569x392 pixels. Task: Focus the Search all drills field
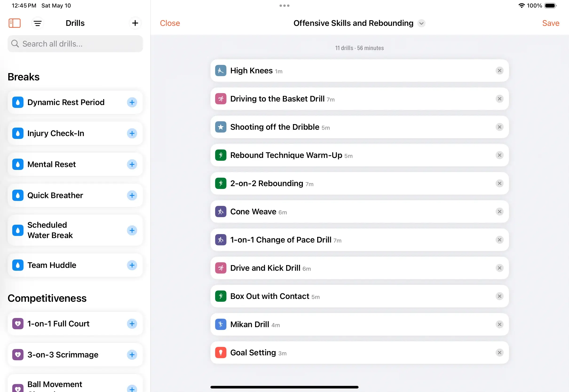(x=75, y=44)
